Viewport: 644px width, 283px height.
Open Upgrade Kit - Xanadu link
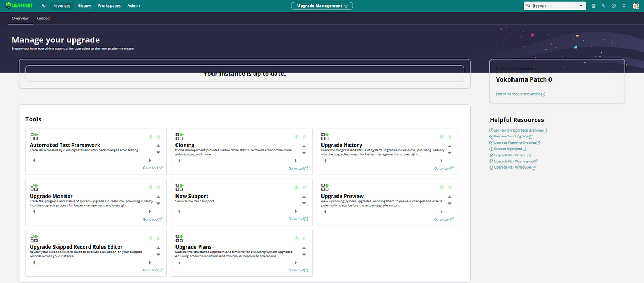coord(510,155)
